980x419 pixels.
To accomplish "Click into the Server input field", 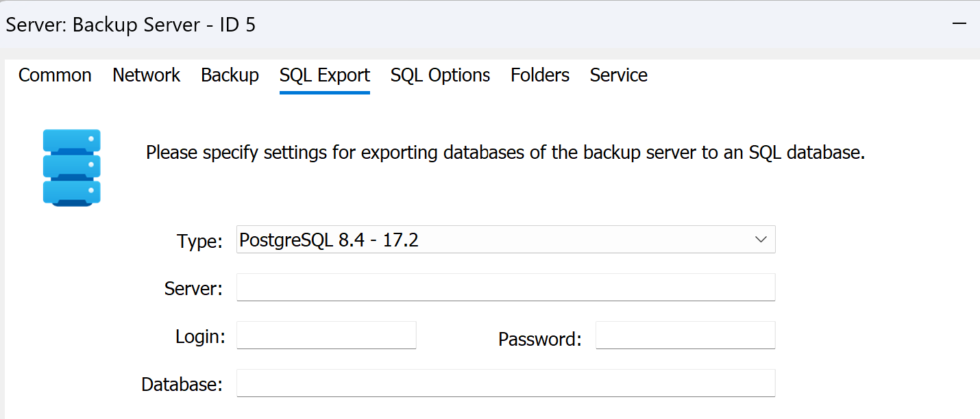I will [505, 288].
